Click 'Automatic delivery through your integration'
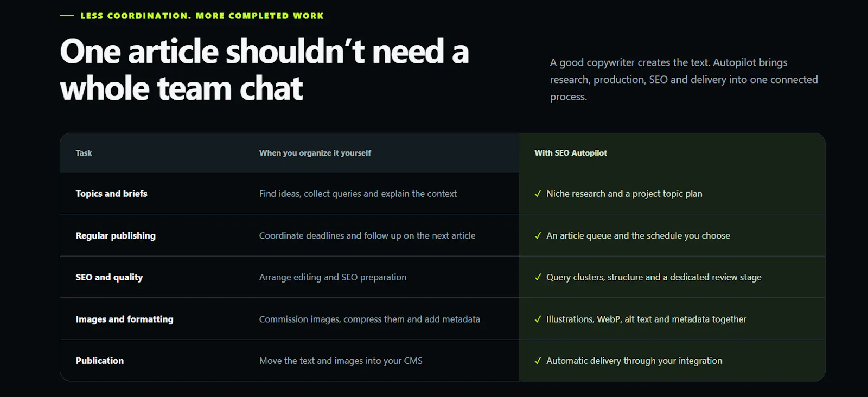The image size is (868, 397). point(634,361)
